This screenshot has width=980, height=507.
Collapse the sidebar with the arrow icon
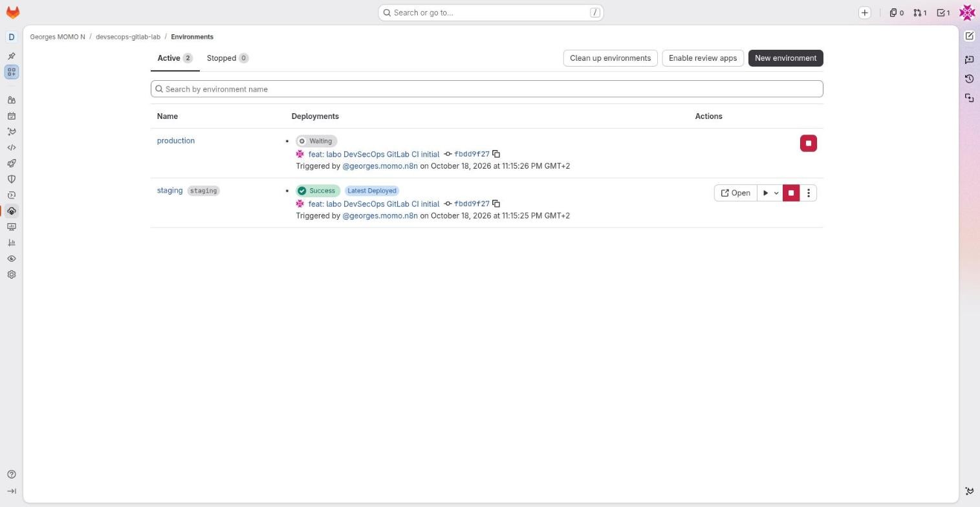click(12, 491)
